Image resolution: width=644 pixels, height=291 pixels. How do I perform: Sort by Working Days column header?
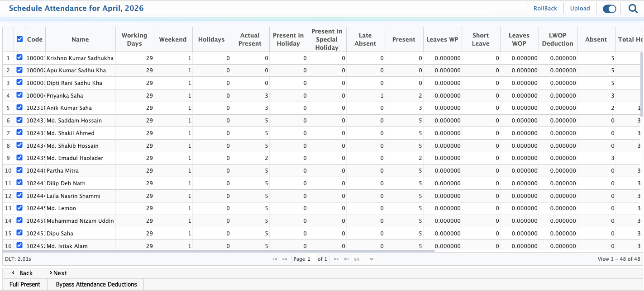[134, 39]
